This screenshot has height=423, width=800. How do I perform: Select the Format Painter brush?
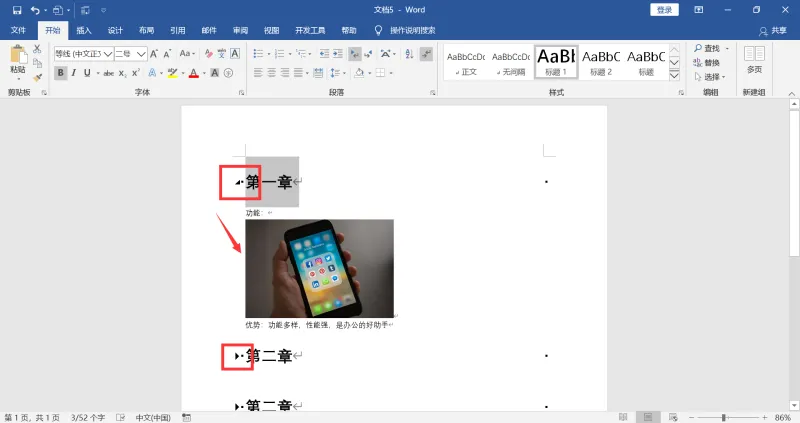click(x=37, y=78)
